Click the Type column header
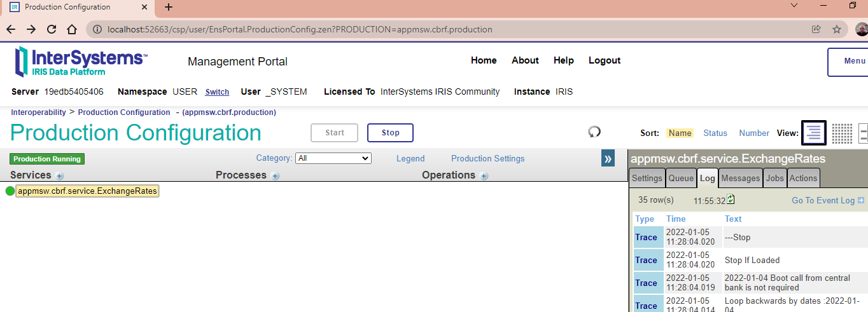868x312 pixels. 645,219
